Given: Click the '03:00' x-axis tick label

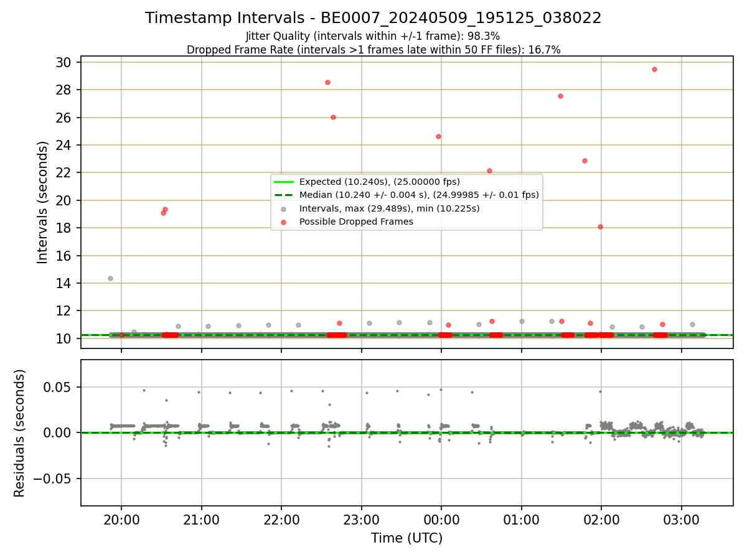Looking at the screenshot, I should click(x=681, y=520).
